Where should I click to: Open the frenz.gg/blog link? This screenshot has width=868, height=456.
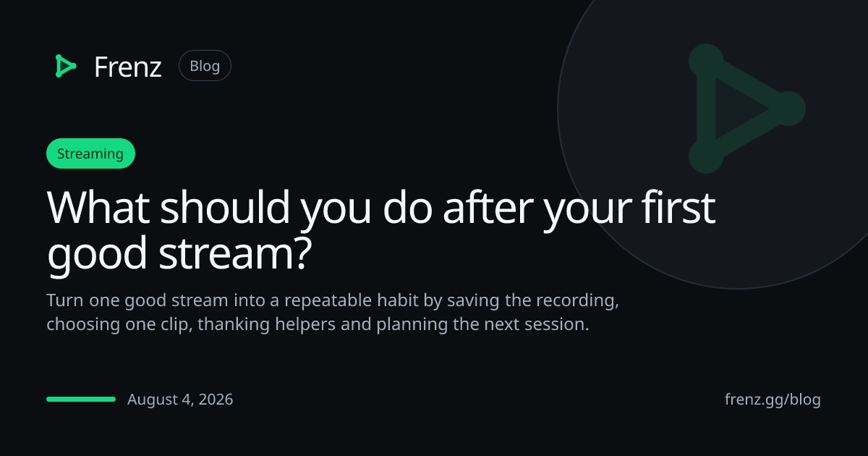[773, 400]
